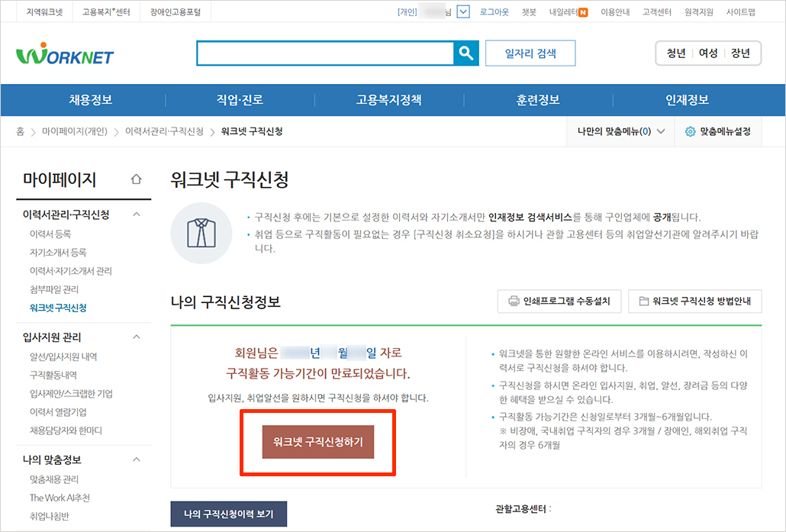Open 채용담당자와 한마디 in the sidebar
This screenshot has height=532, width=786.
[x=66, y=430]
